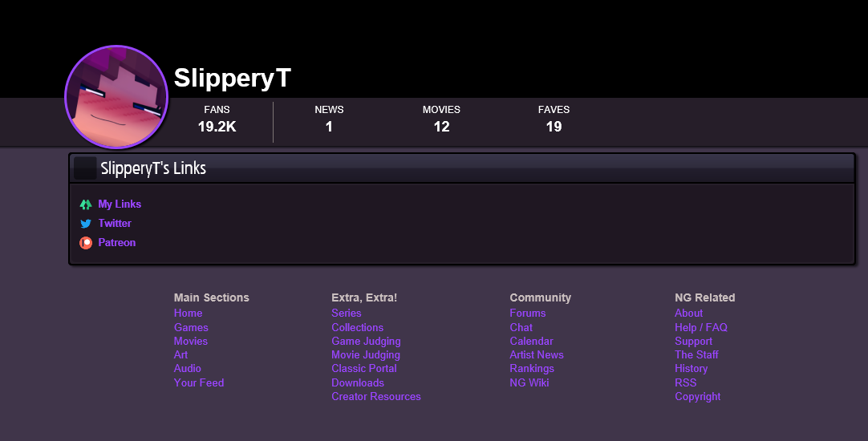Click the Twitter text link
This screenshot has height=441, width=868.
tap(115, 224)
